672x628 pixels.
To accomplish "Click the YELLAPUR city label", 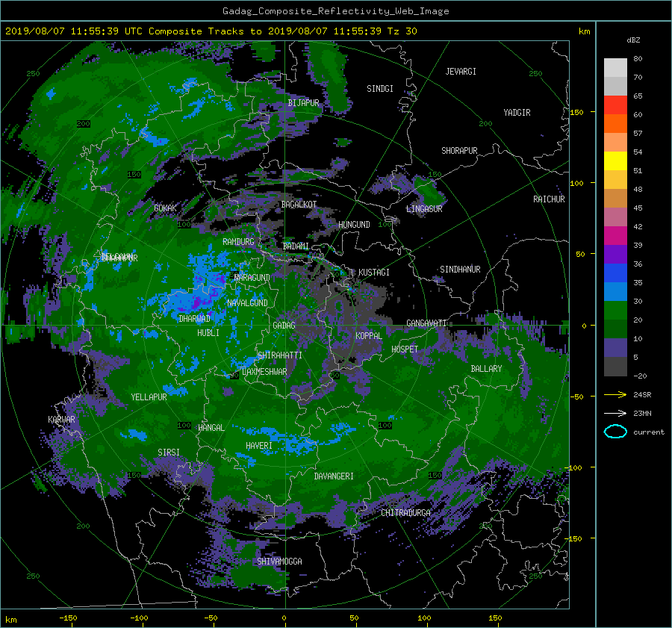I will (x=149, y=397).
